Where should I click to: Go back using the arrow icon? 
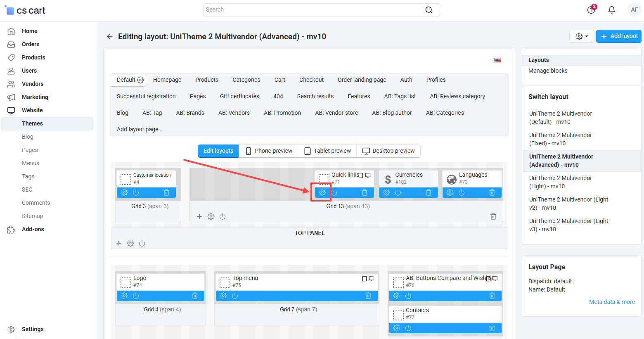click(x=110, y=36)
